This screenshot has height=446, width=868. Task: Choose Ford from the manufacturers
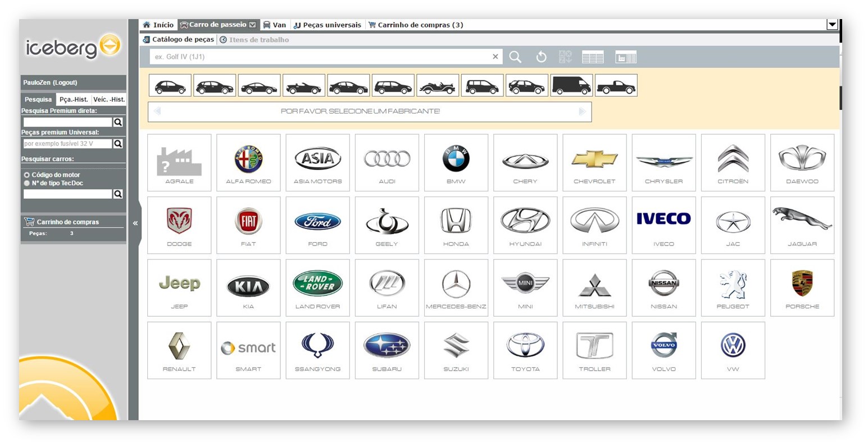pyautogui.click(x=317, y=225)
